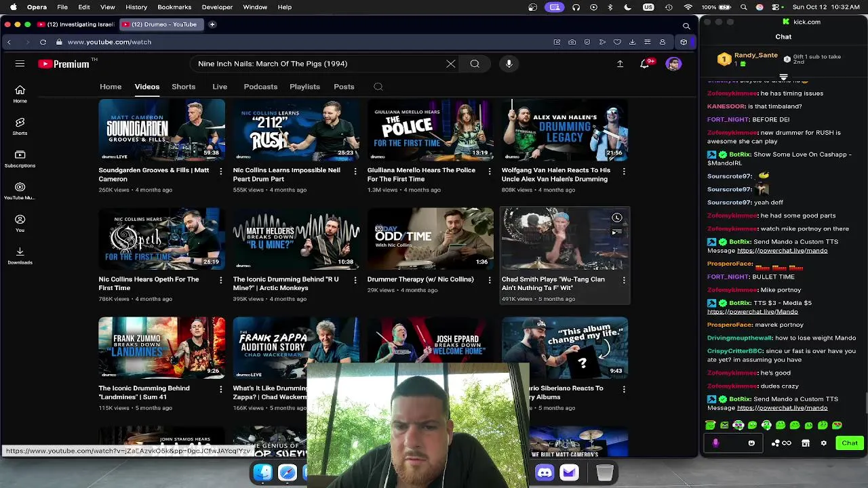Open options for Nic Collins Hears Opeth video

(x=220, y=280)
